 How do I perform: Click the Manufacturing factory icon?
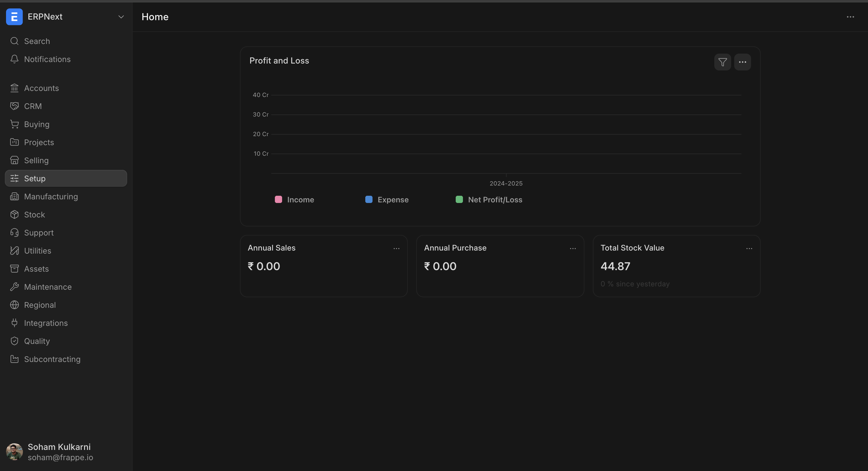(14, 197)
